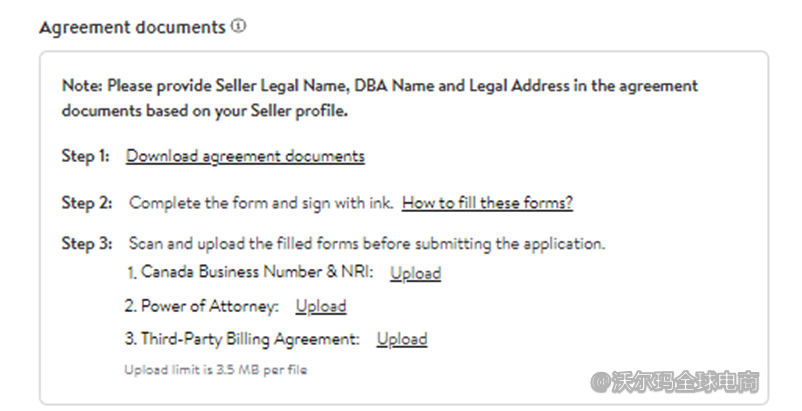Screen dimensions: 802x411
Task: Upload the Third-Party Billing Agreement document
Action: click(x=401, y=339)
